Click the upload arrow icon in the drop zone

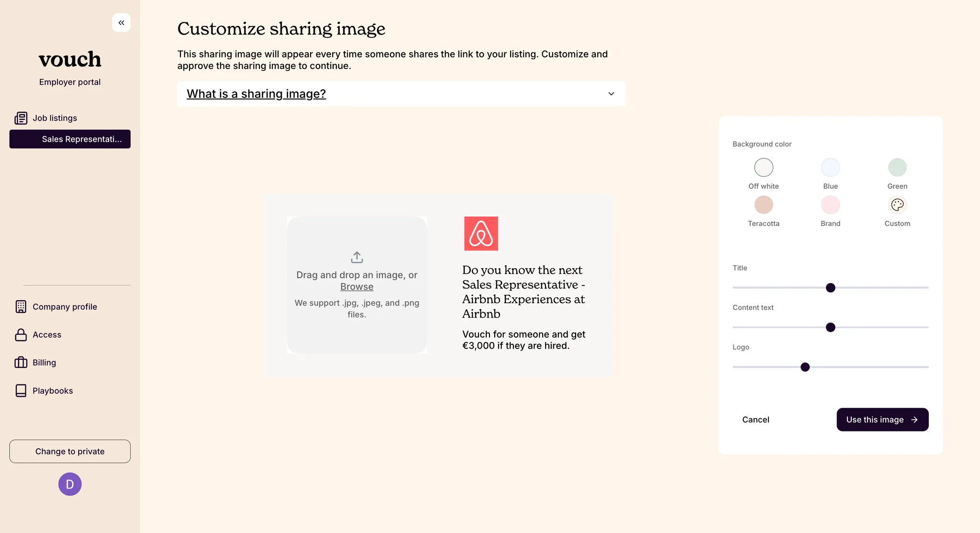357,257
